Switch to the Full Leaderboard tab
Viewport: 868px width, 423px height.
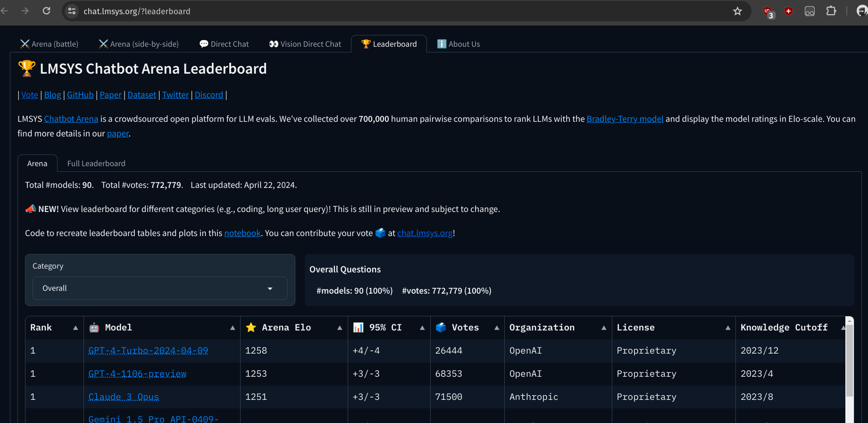click(x=96, y=163)
